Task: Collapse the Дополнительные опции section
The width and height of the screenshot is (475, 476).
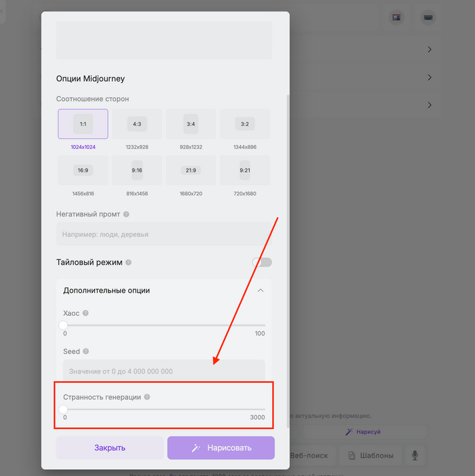Action: (x=260, y=290)
